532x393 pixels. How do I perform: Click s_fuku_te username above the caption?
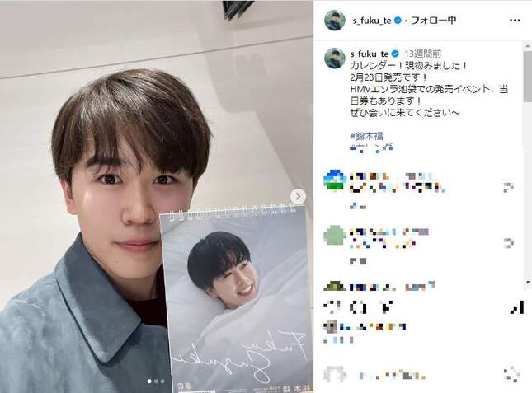tap(370, 54)
